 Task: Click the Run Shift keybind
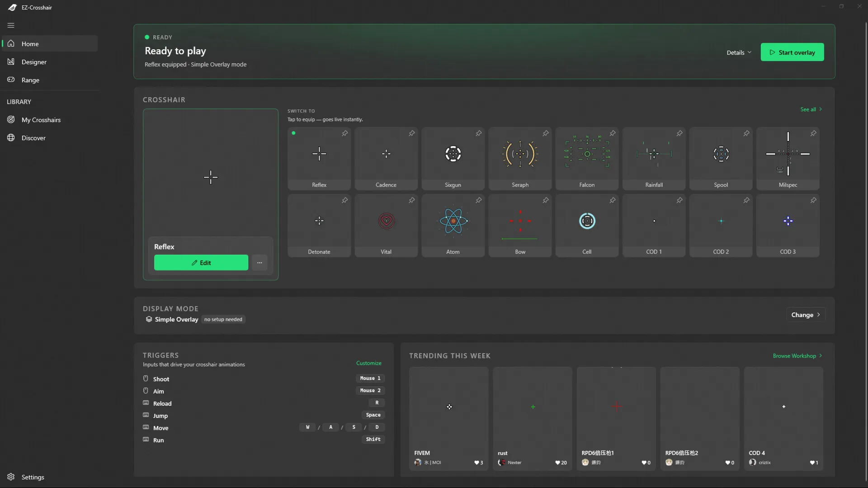coord(373,439)
